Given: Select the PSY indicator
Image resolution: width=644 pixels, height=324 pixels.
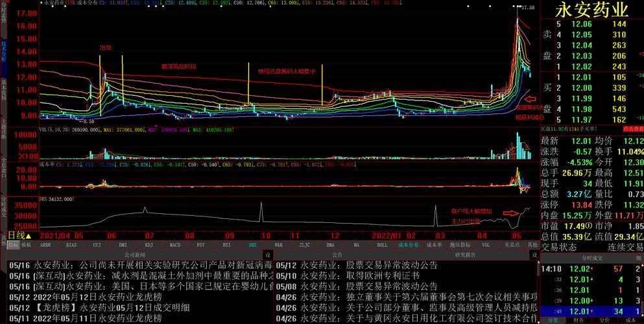Looking at the screenshot, I should coord(201,245).
